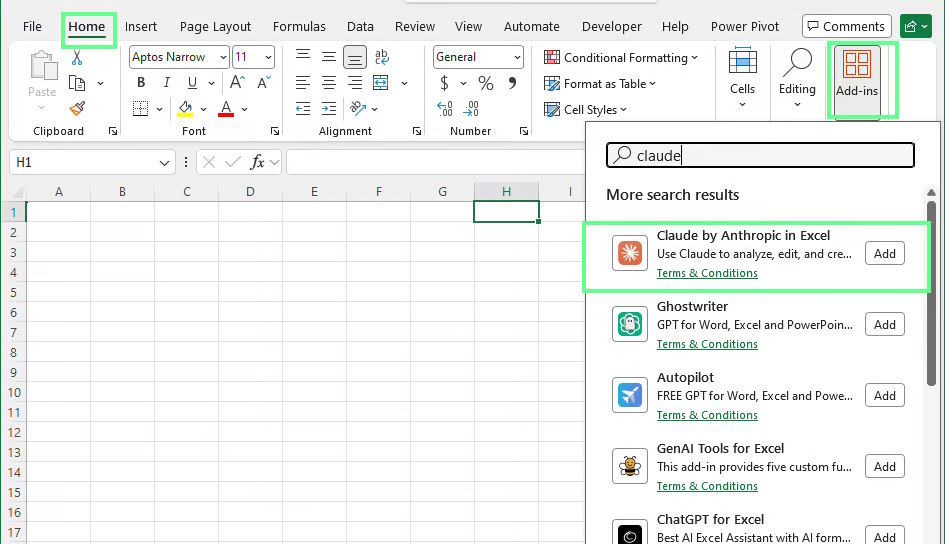Click the add-ins search field
The width and height of the screenshot is (945, 544).
pos(760,155)
